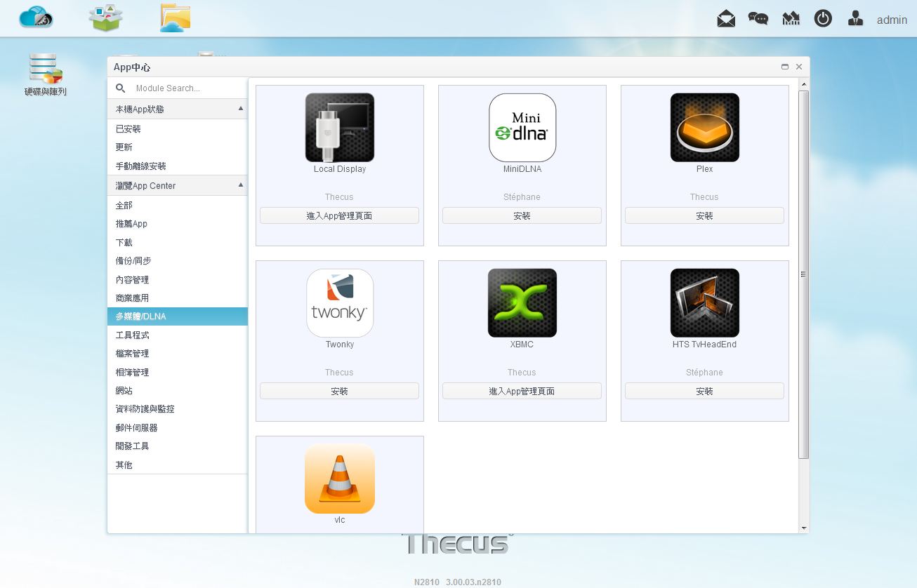This screenshot has height=588, width=917.
Task: Select 商業應用 category
Action: (x=178, y=298)
